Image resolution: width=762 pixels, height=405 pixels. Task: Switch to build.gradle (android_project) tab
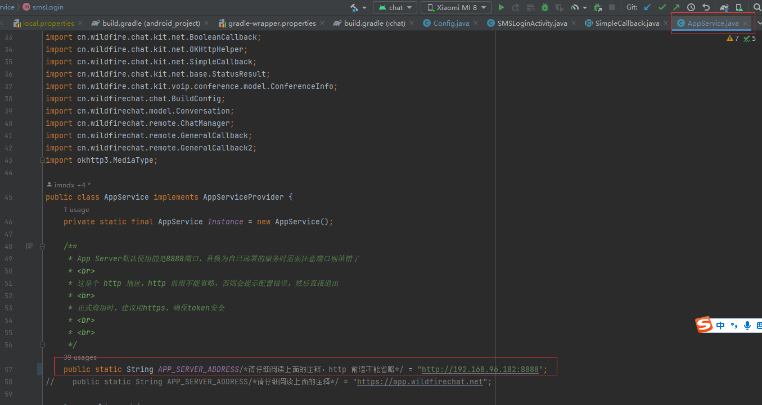[x=150, y=23]
